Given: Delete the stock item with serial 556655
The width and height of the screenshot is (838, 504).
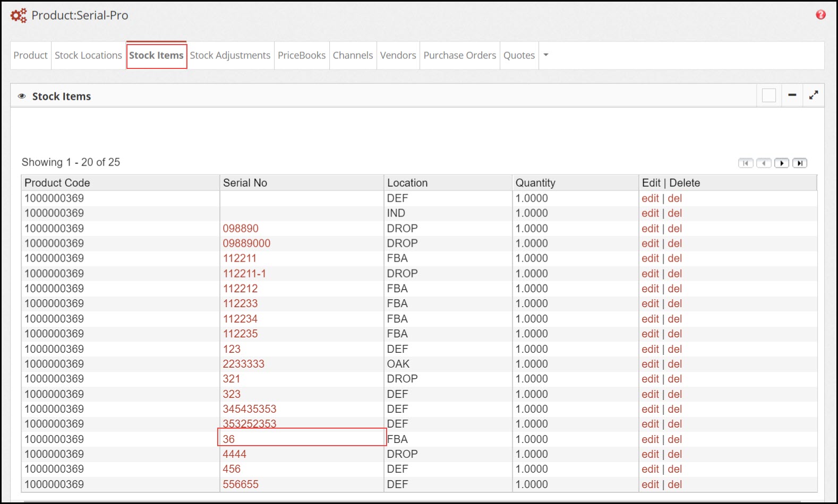Looking at the screenshot, I should [675, 484].
